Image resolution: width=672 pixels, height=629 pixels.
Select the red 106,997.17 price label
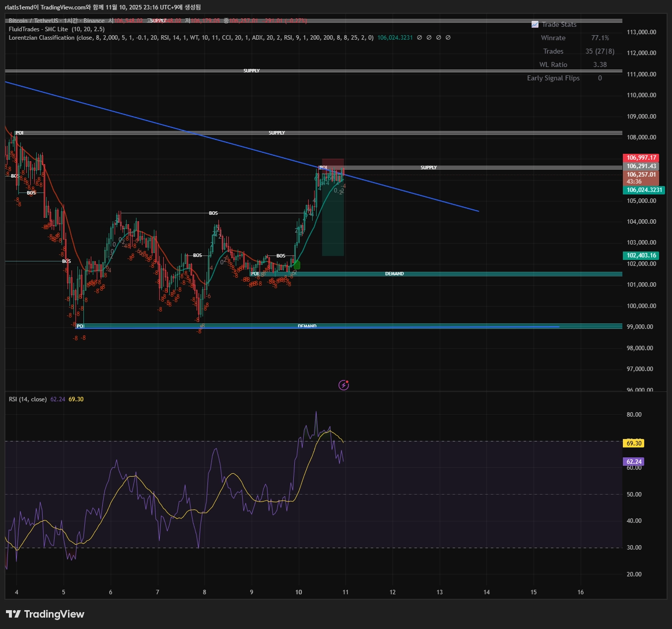coord(641,158)
